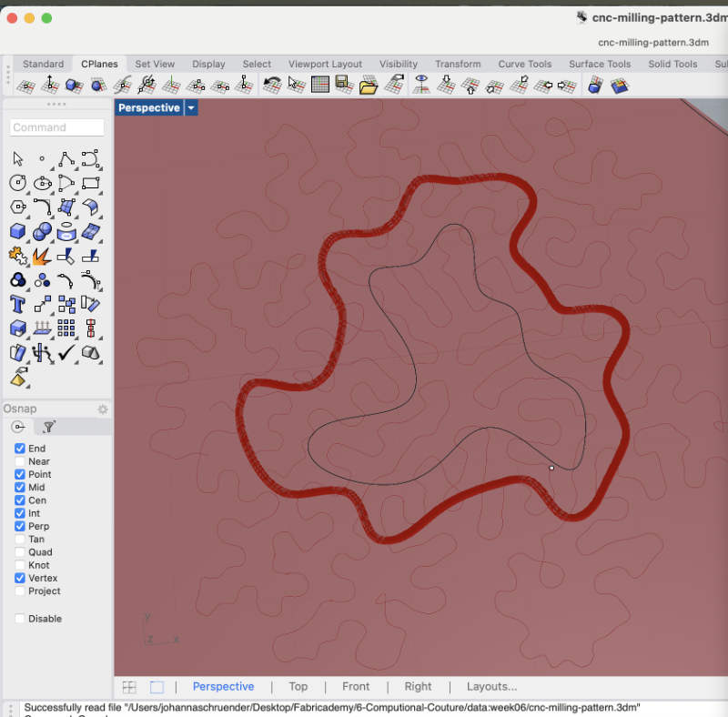Select the arrow pointer selection tool
This screenshot has width=728, height=717.
[17, 159]
